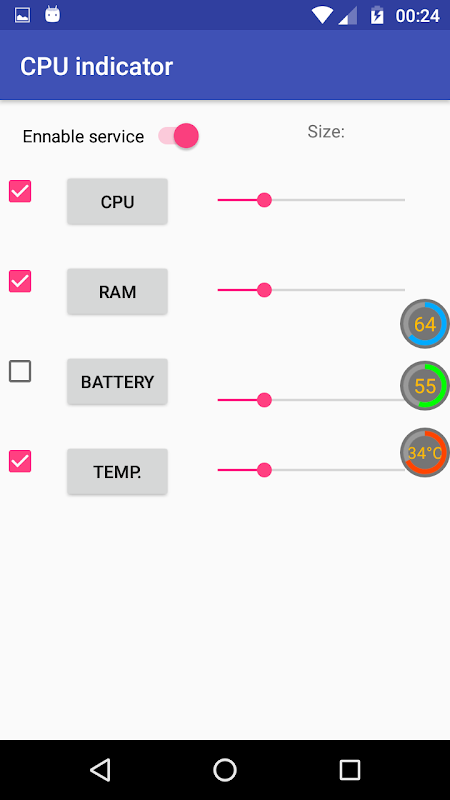Uncheck the RAM checkbox
This screenshot has width=450, height=800.
pos(20,281)
